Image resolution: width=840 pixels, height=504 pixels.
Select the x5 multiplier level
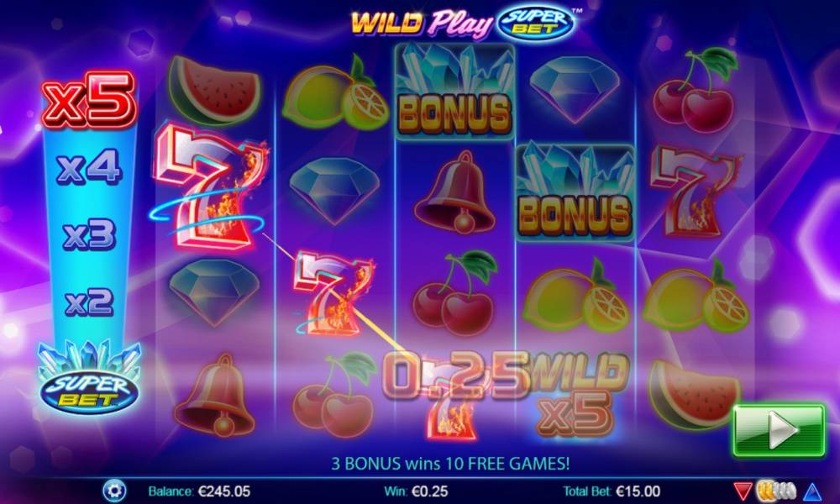(x=88, y=101)
